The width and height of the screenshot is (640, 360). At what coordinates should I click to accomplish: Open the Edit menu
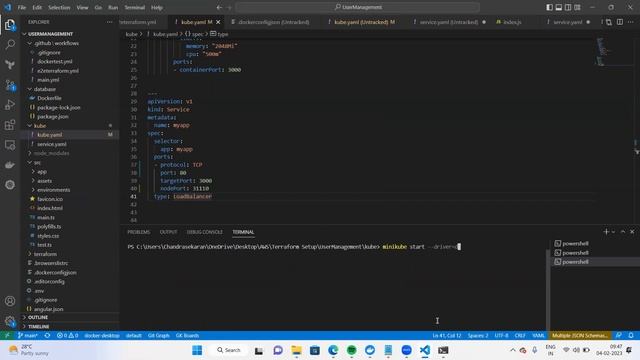(37, 7)
